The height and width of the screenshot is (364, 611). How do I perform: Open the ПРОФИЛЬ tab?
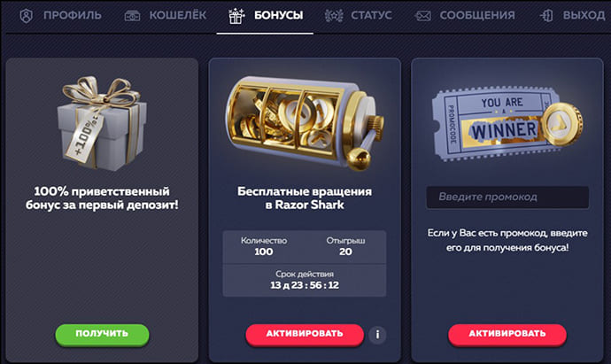[72, 16]
